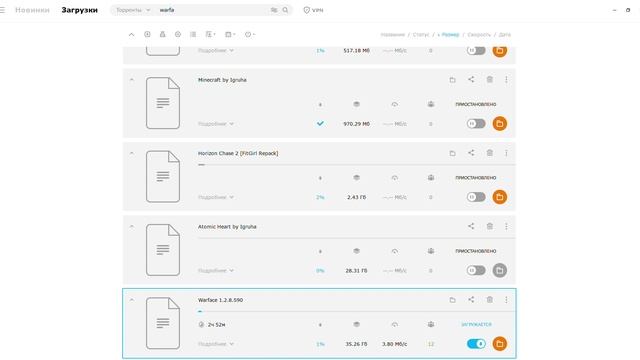This screenshot has width=640, height=360.
Task: Click the gray folder button for Atomic Heart
Action: click(500, 271)
